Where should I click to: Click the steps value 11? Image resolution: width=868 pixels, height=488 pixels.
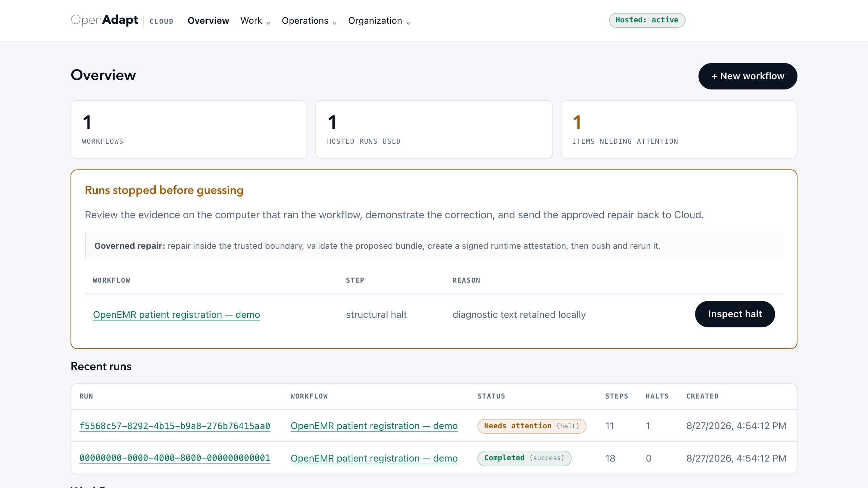click(610, 426)
